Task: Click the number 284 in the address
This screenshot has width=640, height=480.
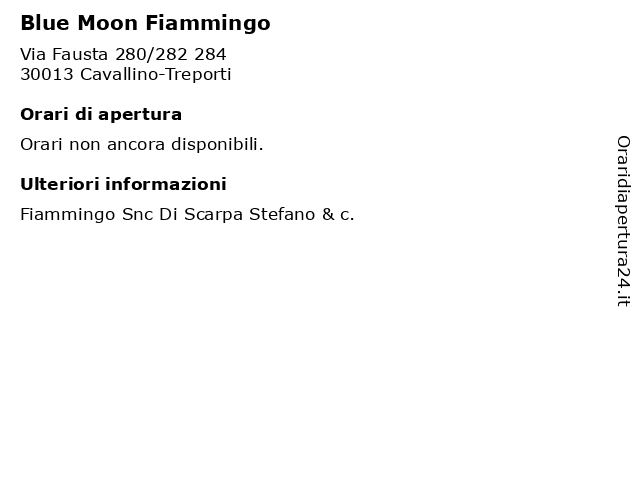Action: 210,54
